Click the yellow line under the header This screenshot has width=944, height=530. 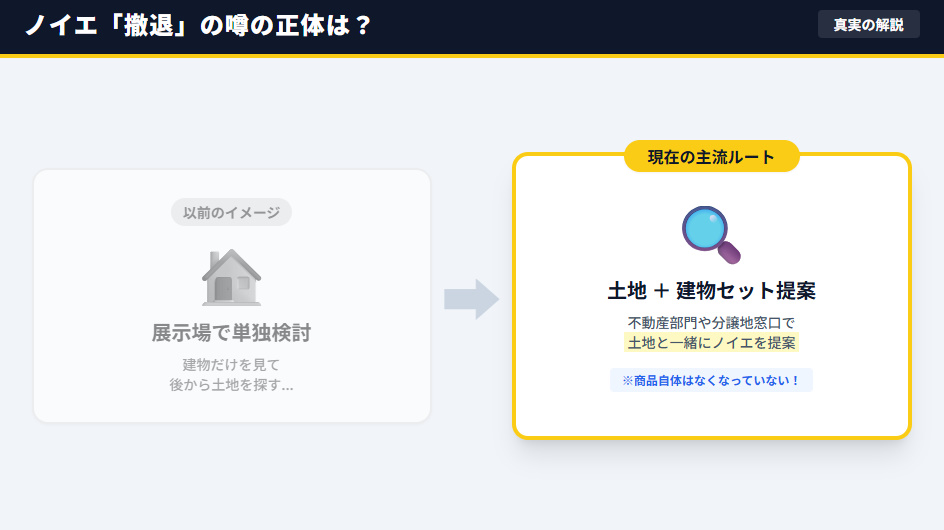pos(472,55)
